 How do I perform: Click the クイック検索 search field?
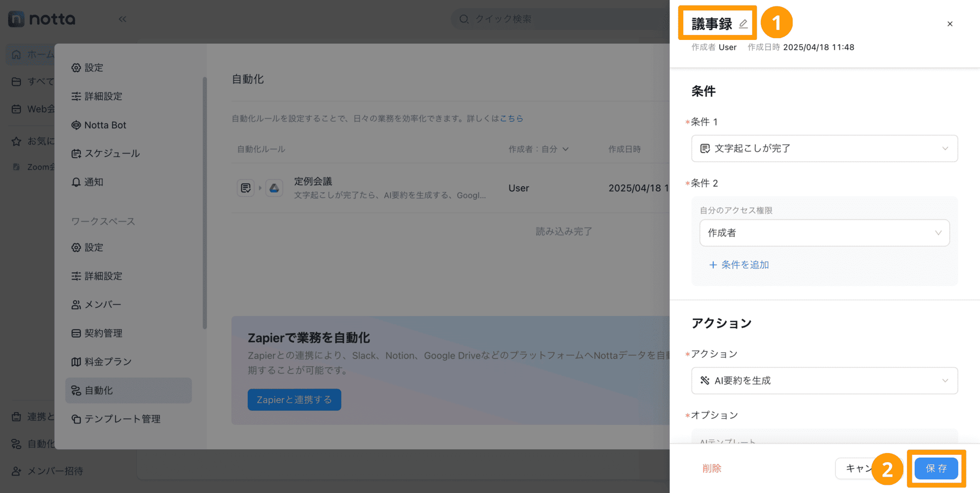click(560, 19)
